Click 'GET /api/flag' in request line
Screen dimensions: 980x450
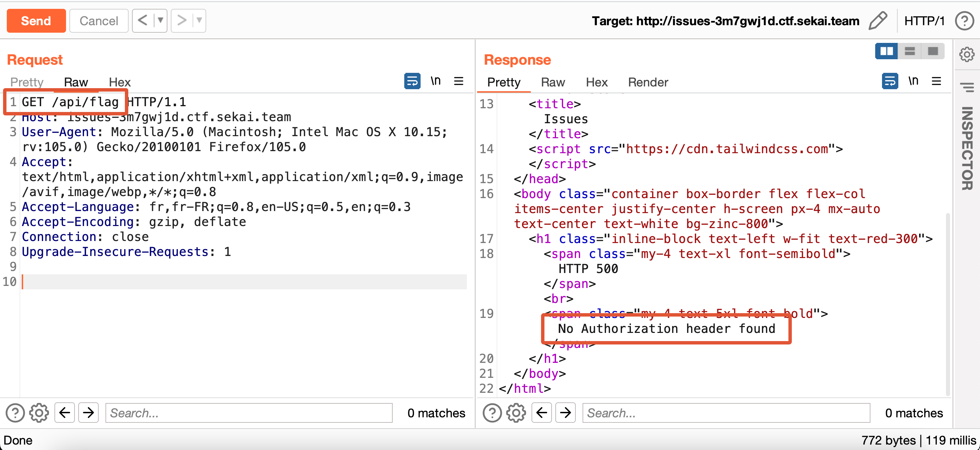pos(70,102)
